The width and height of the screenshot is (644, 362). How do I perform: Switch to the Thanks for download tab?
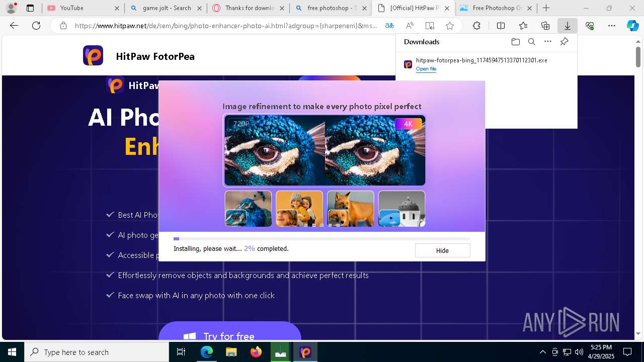click(x=250, y=8)
